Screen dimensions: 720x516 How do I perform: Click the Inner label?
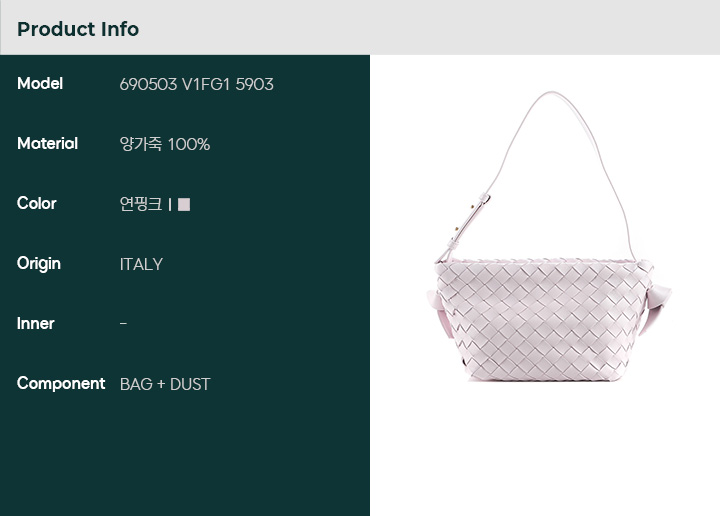pyautogui.click(x=35, y=324)
